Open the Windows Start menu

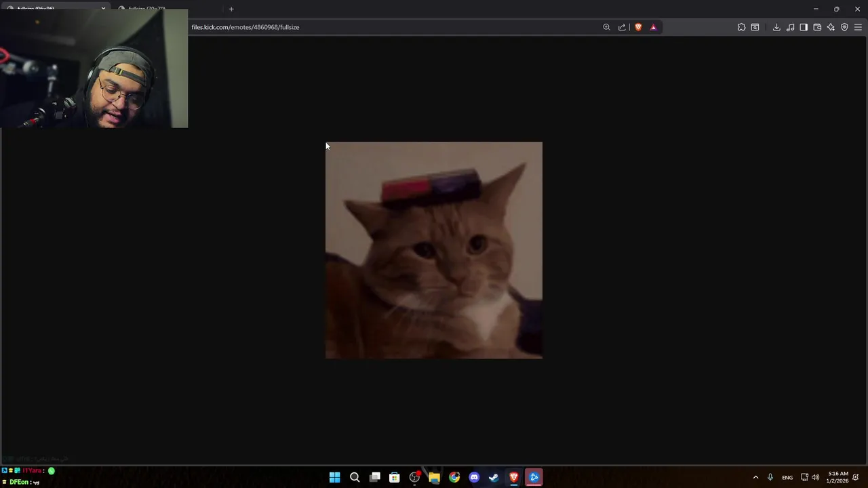click(334, 477)
